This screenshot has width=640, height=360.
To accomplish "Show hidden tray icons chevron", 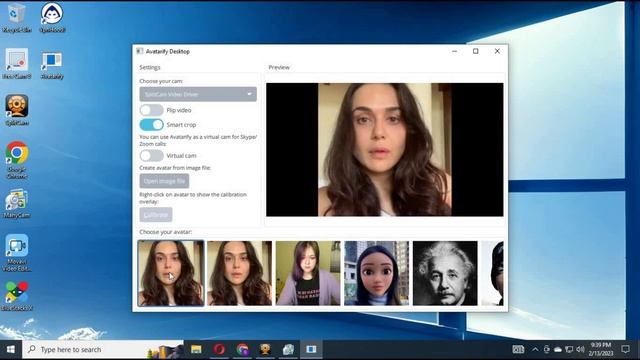I will click(x=535, y=349).
